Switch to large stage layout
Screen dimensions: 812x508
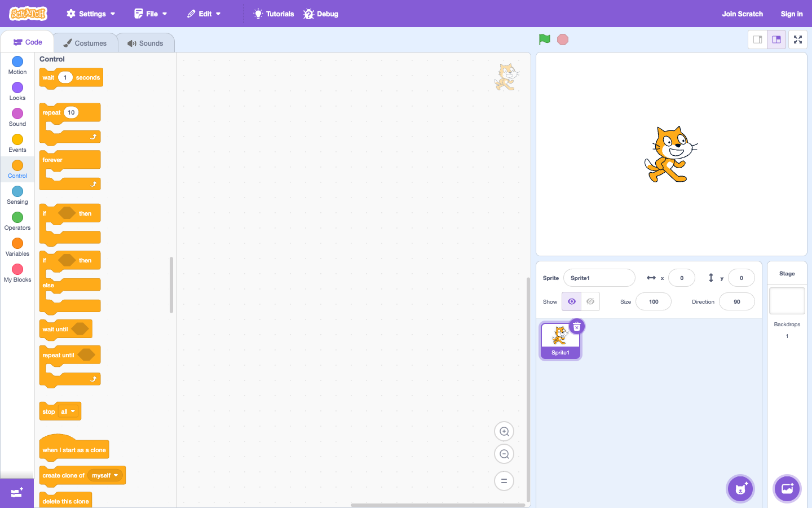coord(776,40)
